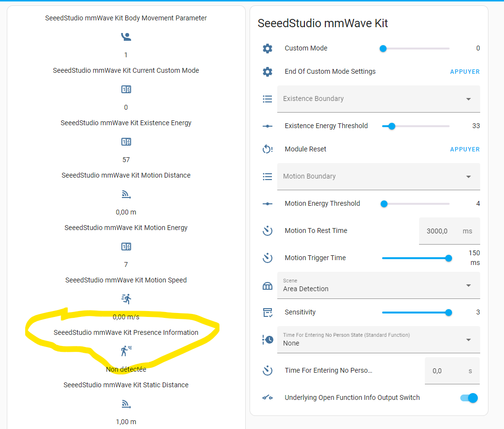This screenshot has height=429, width=504.
Task: Click the Scene dome icon
Action: point(268,286)
